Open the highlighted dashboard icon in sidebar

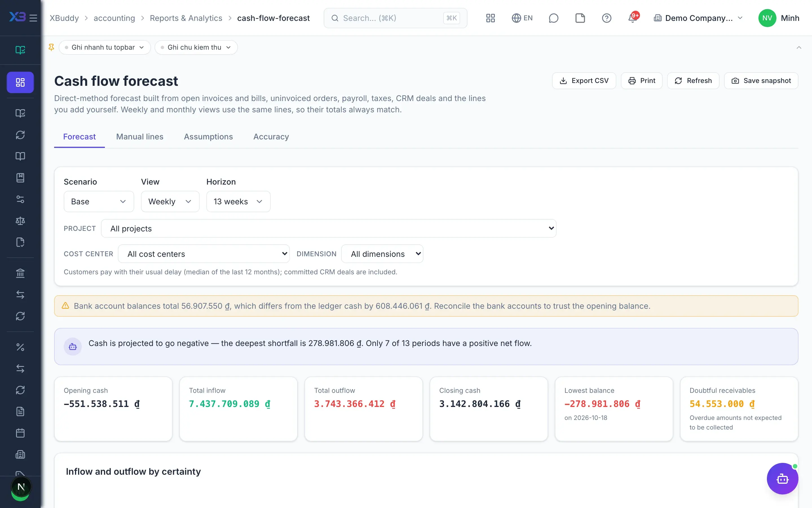pos(20,82)
